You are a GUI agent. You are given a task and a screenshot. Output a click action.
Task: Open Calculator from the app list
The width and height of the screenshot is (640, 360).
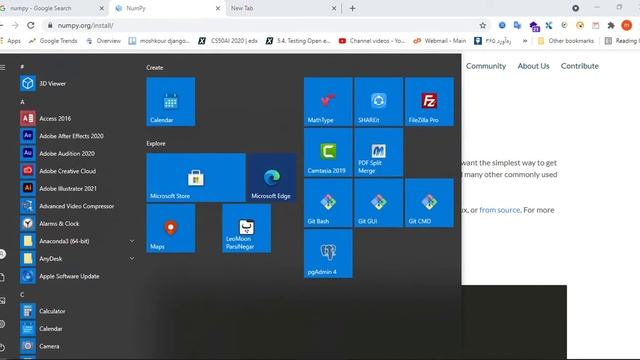point(77,311)
